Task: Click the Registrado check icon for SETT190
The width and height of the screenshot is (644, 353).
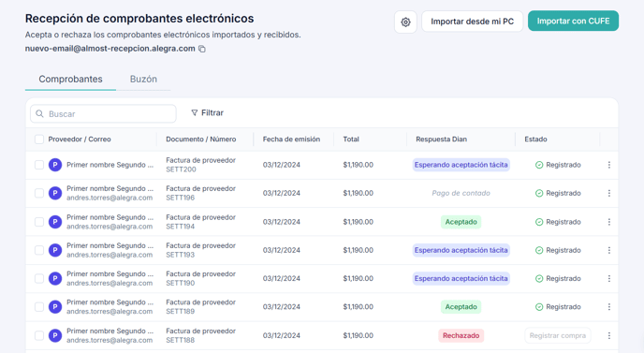Action: coord(539,279)
